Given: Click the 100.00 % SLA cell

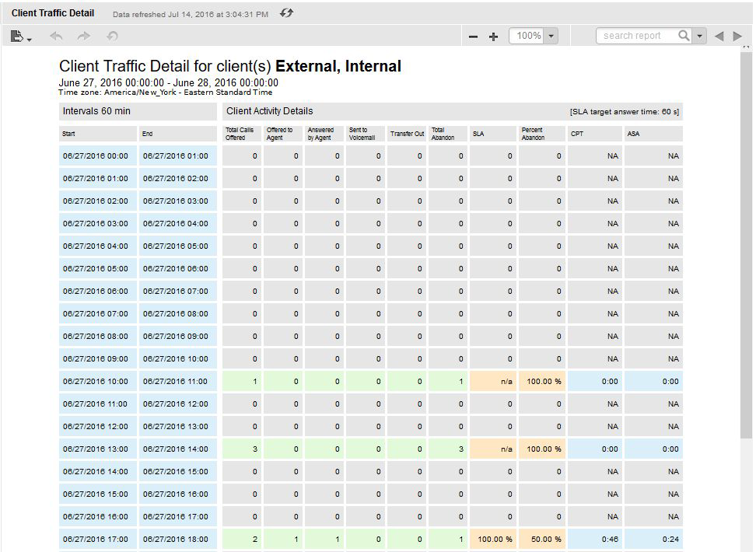Looking at the screenshot, I should [x=493, y=539].
